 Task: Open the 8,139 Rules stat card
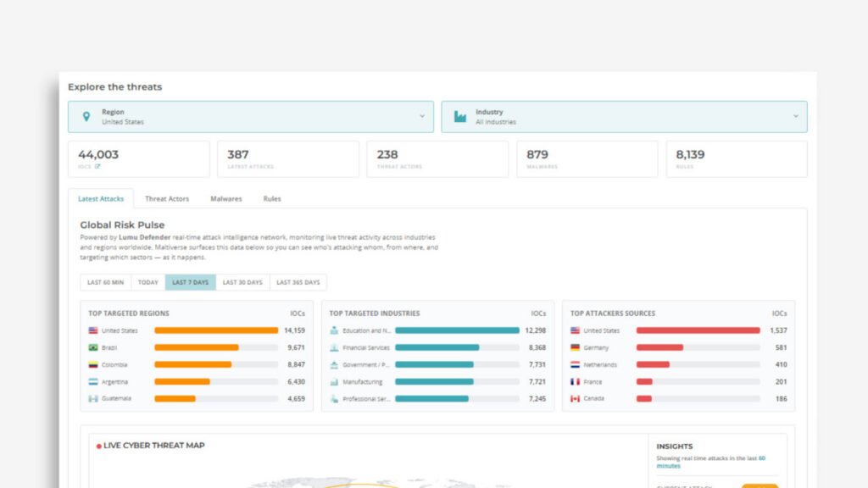(x=737, y=159)
